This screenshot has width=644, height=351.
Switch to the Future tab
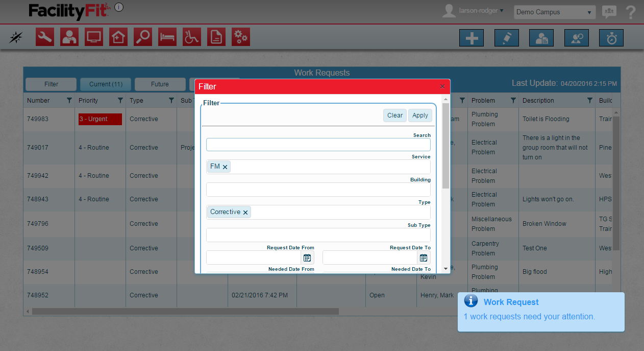coord(160,84)
